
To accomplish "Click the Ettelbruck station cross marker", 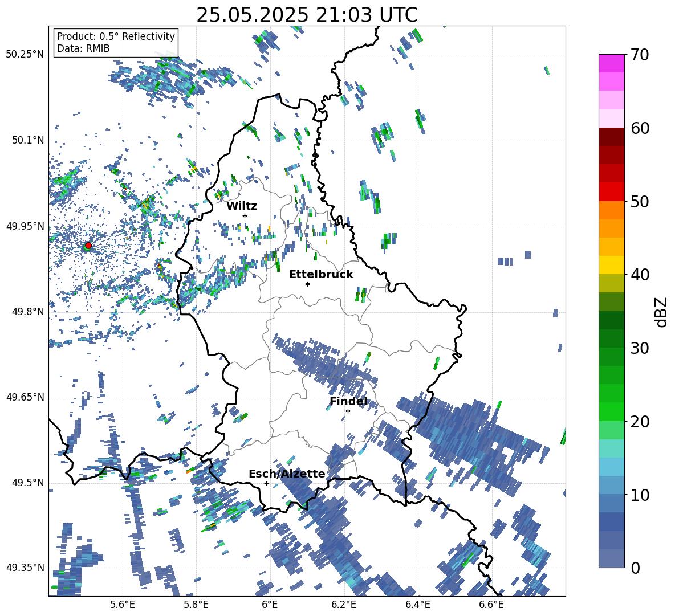I will click(307, 284).
